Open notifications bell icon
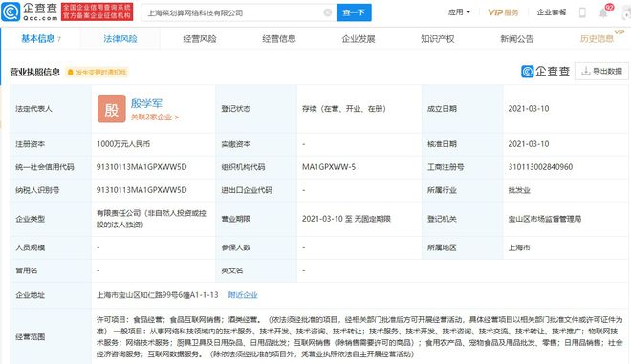 point(603,13)
